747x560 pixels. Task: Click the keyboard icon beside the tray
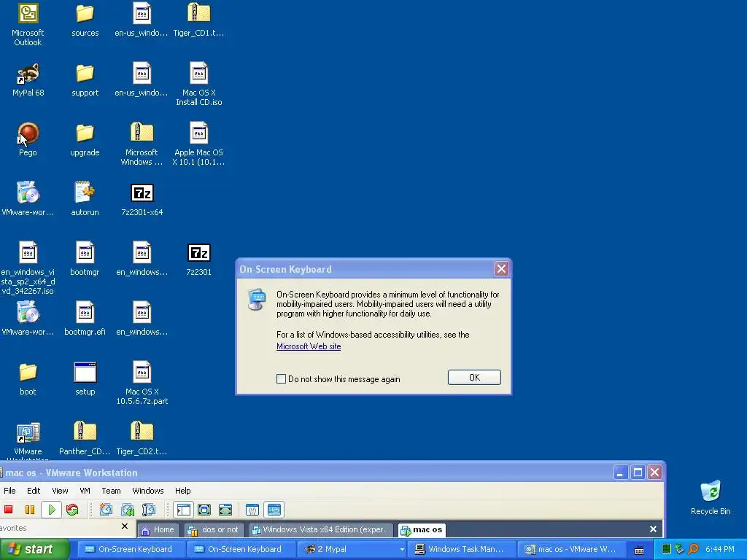[x=639, y=550]
